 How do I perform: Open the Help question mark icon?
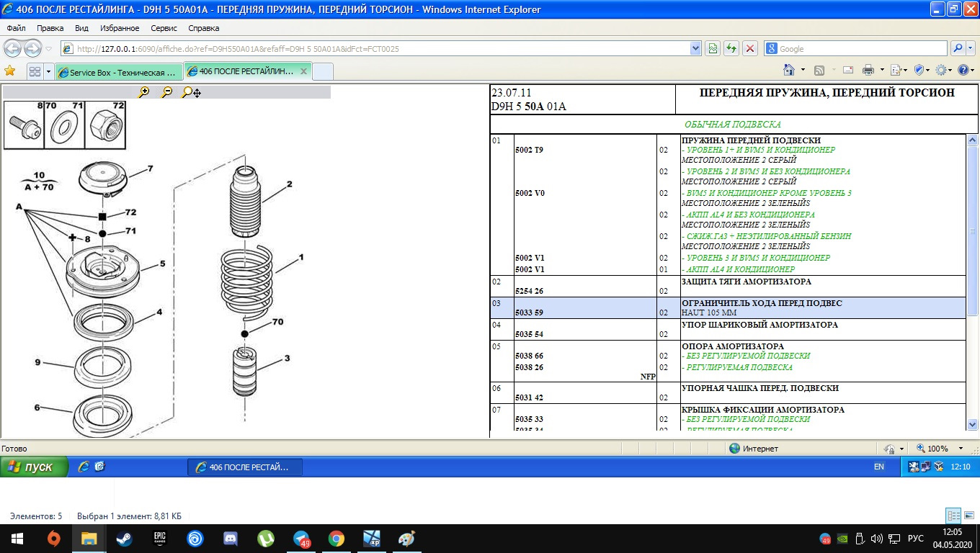click(x=963, y=71)
